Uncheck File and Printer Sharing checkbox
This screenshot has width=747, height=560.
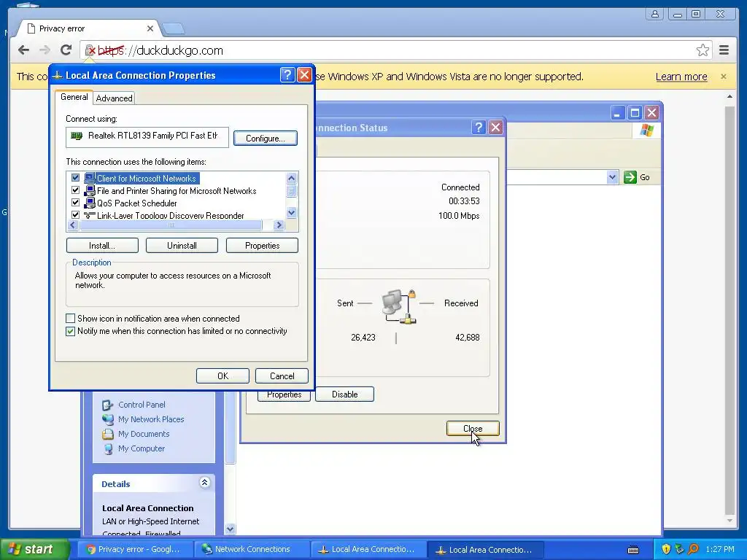click(75, 190)
